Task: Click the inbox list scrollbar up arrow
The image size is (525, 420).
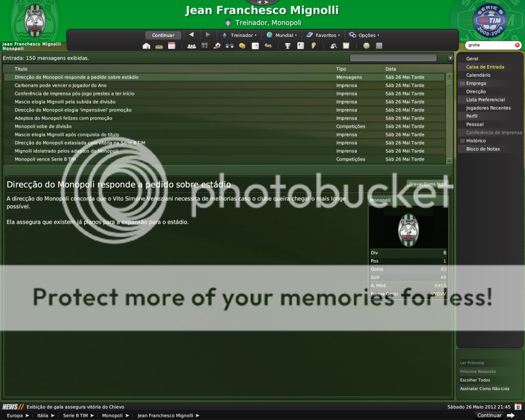Action: coord(450,76)
